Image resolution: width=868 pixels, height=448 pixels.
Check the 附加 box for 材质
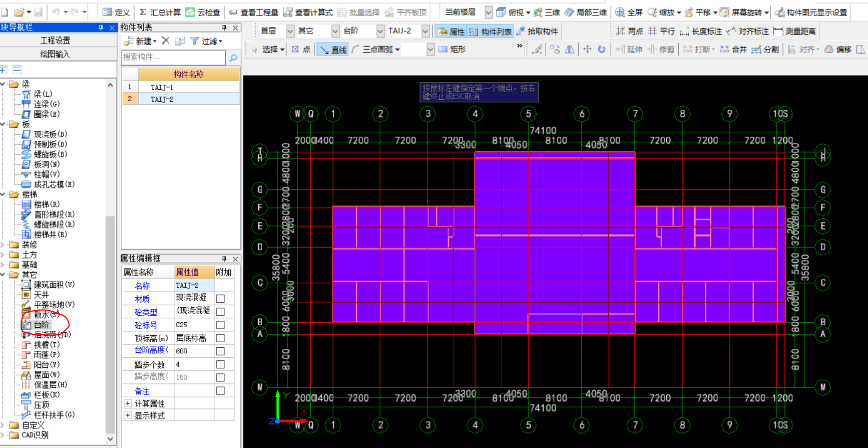(220, 299)
